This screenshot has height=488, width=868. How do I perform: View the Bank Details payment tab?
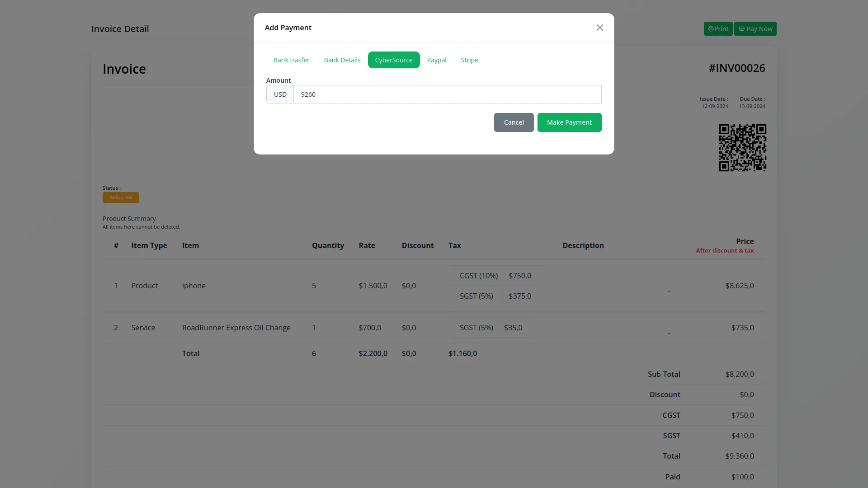(x=342, y=60)
